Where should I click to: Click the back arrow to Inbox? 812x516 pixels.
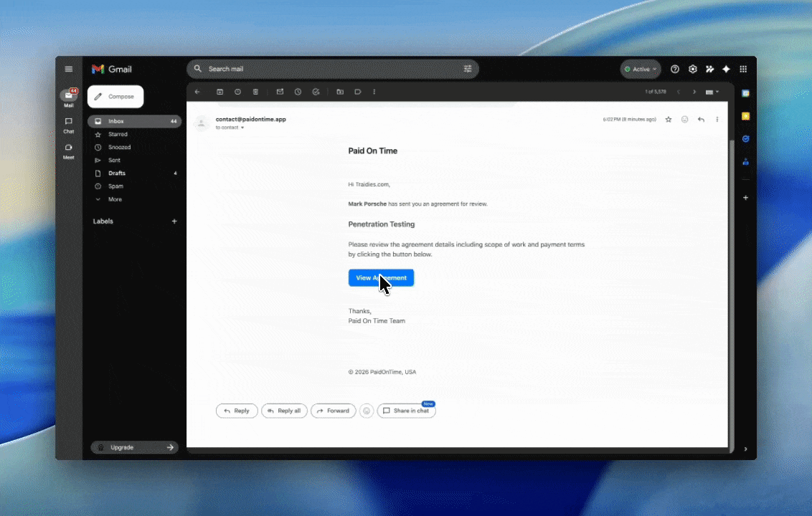[x=197, y=92]
